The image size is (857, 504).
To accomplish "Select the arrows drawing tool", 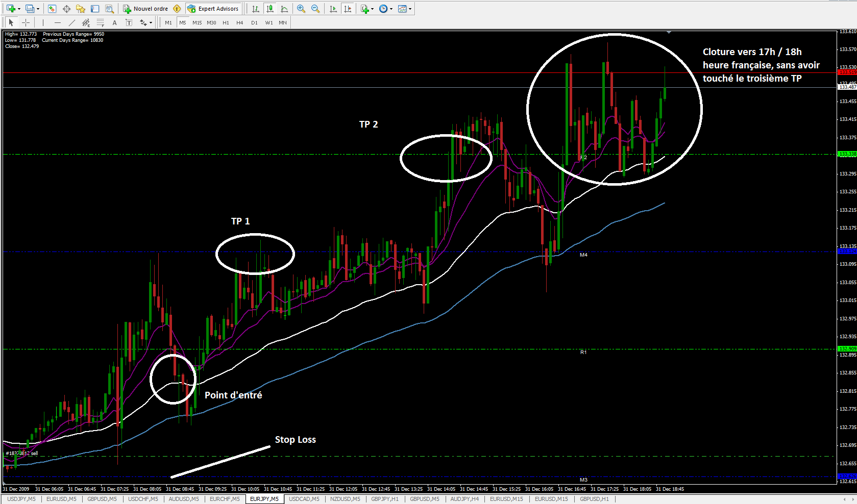I will point(143,22).
